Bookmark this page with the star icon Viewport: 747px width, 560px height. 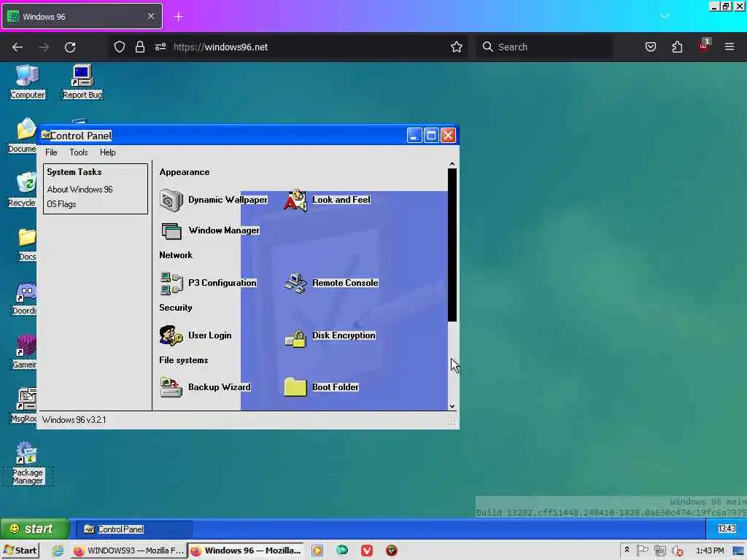pyautogui.click(x=457, y=47)
